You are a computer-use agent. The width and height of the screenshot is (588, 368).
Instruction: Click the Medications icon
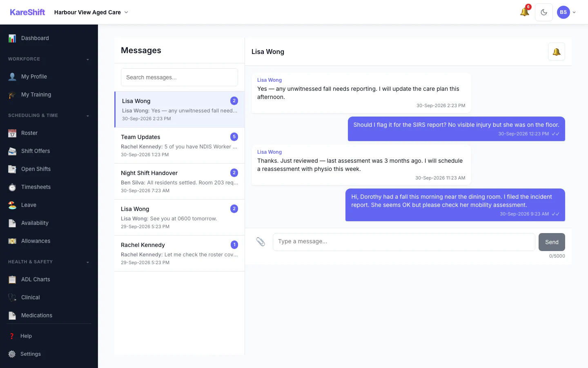coord(12,316)
